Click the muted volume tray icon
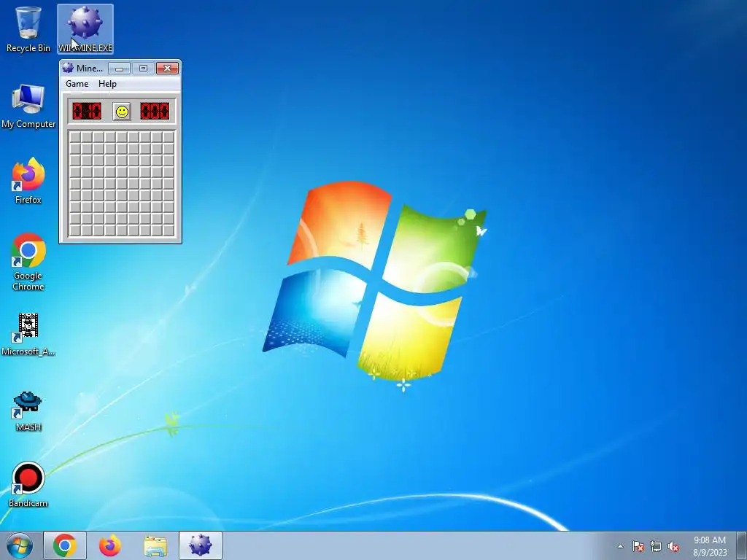Screen dimensions: 747x560 coord(673,546)
